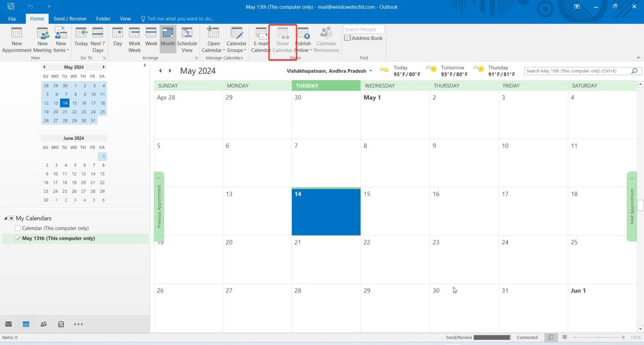Image resolution: width=644 pixels, height=345 pixels.
Task: Enable the Calendar (This computer only) checkbox
Action: pos(18,228)
